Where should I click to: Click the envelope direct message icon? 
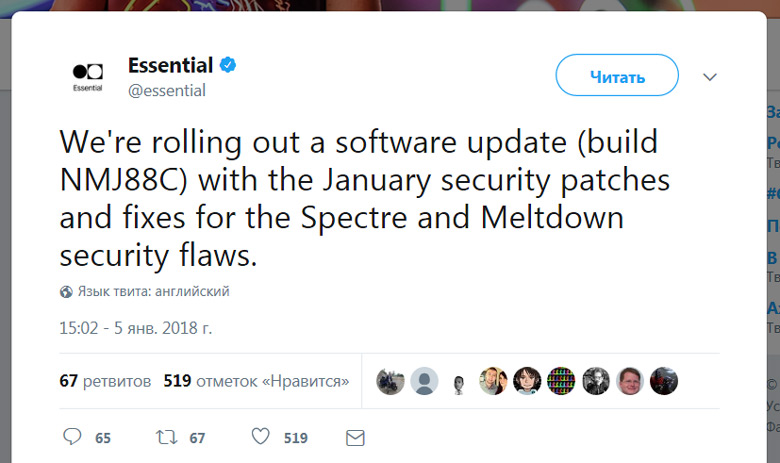pos(354,437)
